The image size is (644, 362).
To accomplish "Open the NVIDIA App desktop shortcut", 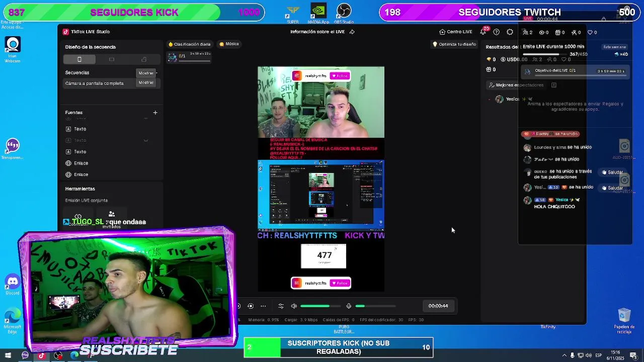I will (318, 14).
